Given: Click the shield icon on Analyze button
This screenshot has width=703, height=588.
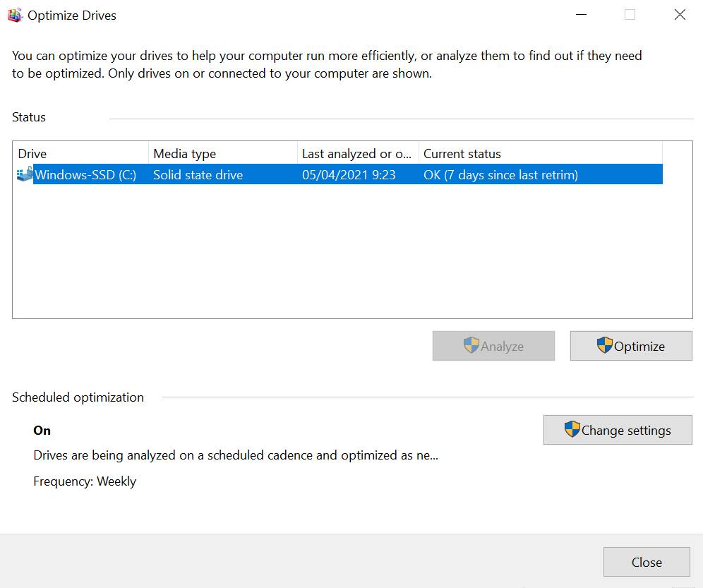Looking at the screenshot, I should 471,345.
